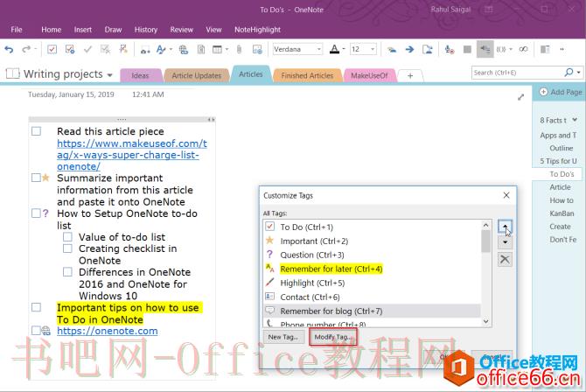Open the File menu
The width and height of the screenshot is (586, 392).
tap(17, 30)
